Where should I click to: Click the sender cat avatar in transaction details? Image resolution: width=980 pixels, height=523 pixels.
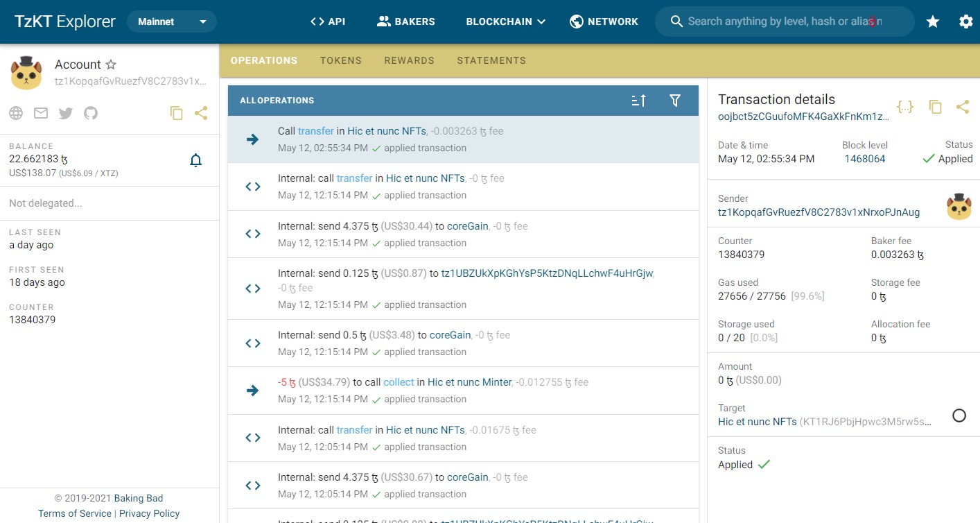click(x=959, y=207)
